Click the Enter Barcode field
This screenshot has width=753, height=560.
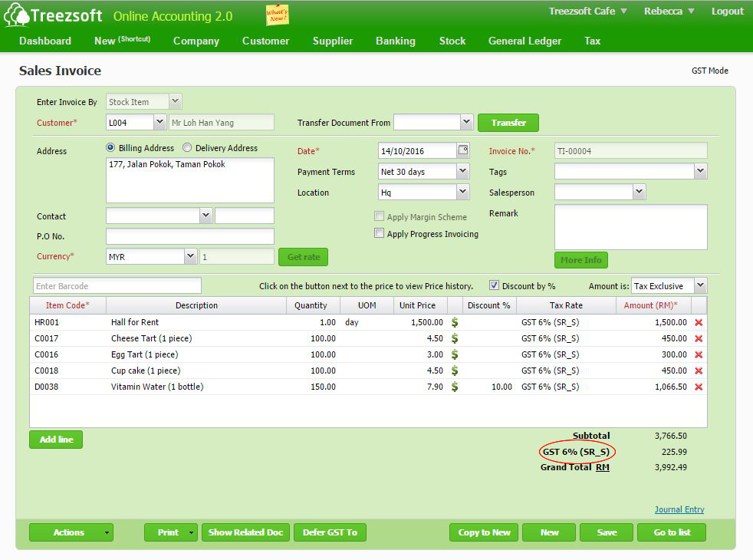point(117,285)
